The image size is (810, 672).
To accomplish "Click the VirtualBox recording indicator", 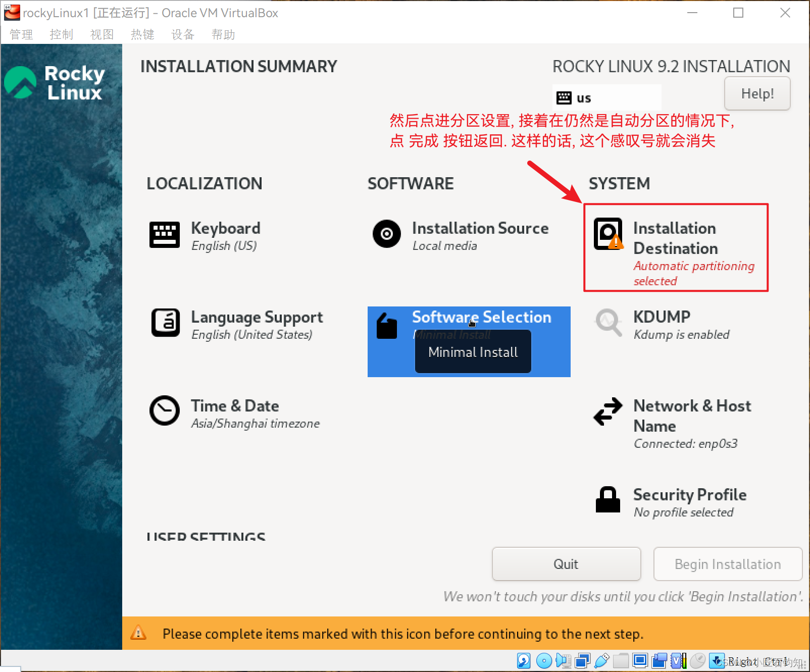I will (x=659, y=660).
